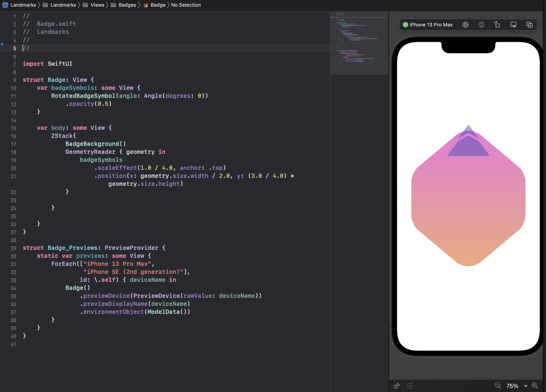Screen dimensions: 546x392
Task: Open the No Selection jump bar menu
Action: 186,5
